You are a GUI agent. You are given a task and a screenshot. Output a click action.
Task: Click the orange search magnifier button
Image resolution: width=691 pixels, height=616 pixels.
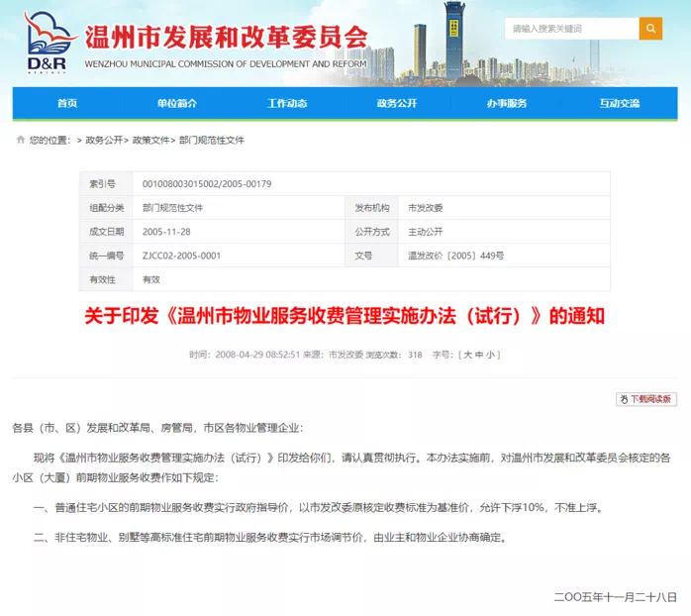pyautogui.click(x=650, y=29)
